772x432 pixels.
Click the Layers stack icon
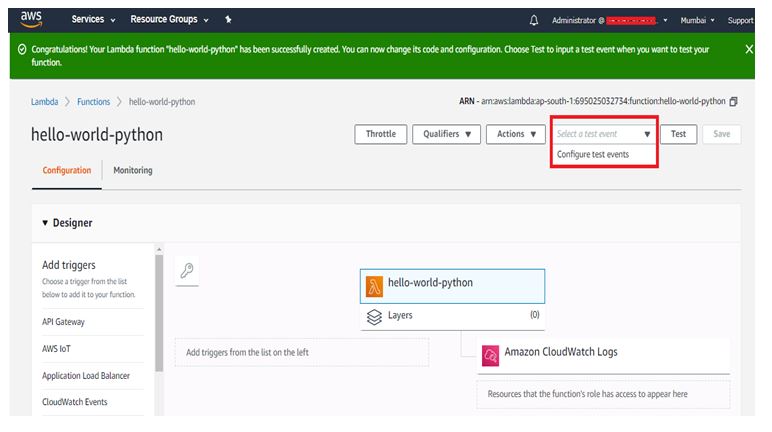[374, 317]
